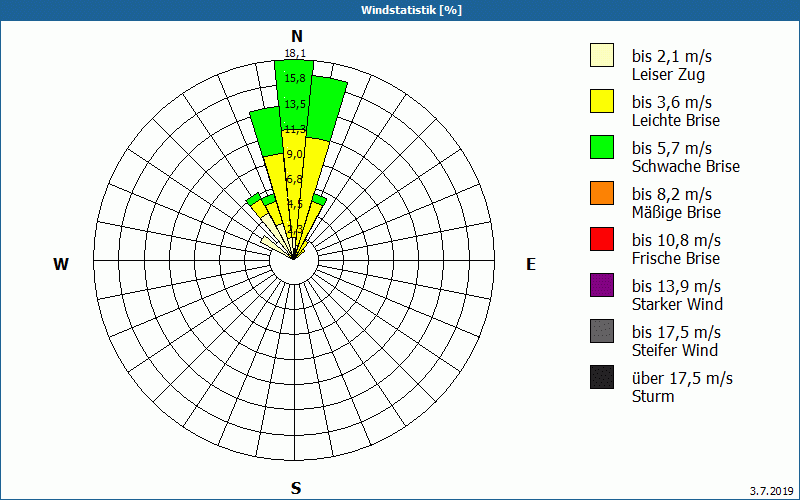Click the N compass label

(297, 36)
